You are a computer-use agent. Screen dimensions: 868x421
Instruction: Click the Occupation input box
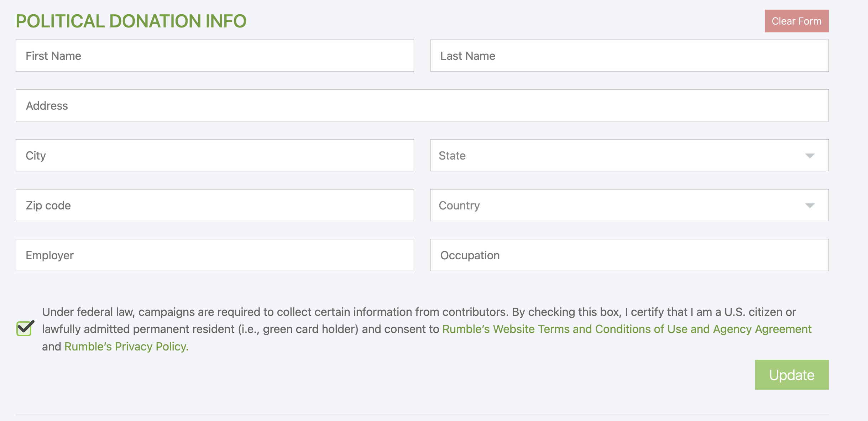[x=629, y=255]
